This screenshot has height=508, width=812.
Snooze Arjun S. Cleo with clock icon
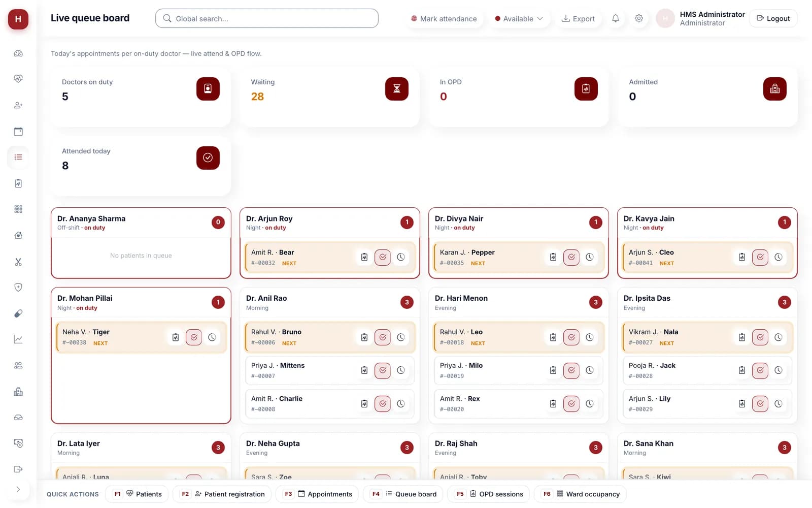coord(779,257)
